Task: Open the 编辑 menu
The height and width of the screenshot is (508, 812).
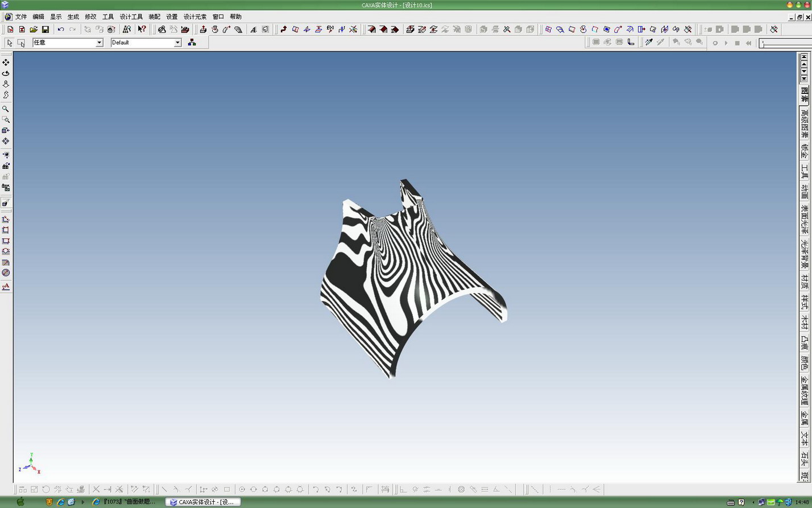Action: click(x=39, y=17)
